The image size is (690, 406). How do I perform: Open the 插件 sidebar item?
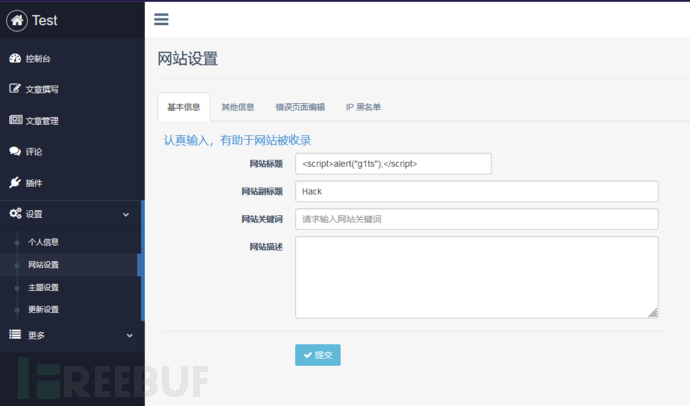point(72,183)
